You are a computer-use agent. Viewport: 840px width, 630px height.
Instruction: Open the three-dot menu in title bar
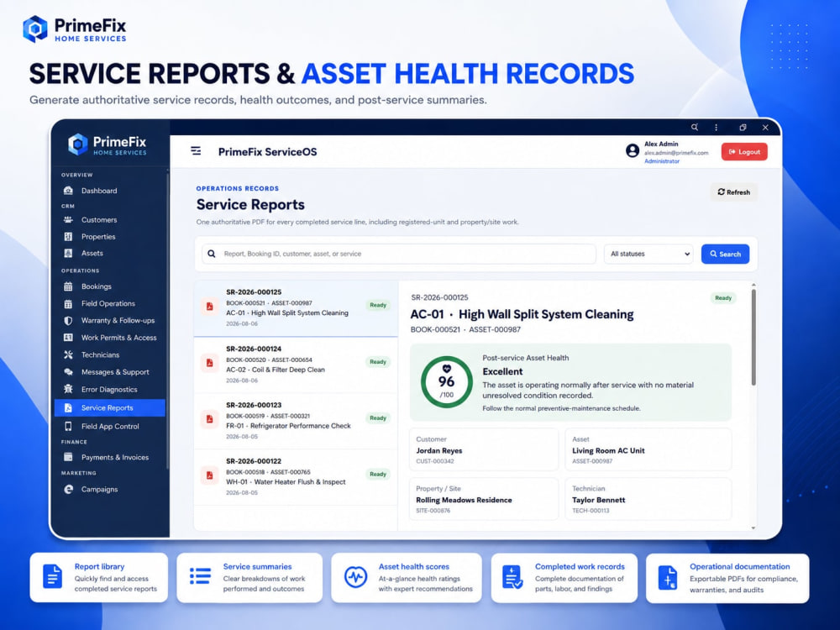(x=717, y=128)
